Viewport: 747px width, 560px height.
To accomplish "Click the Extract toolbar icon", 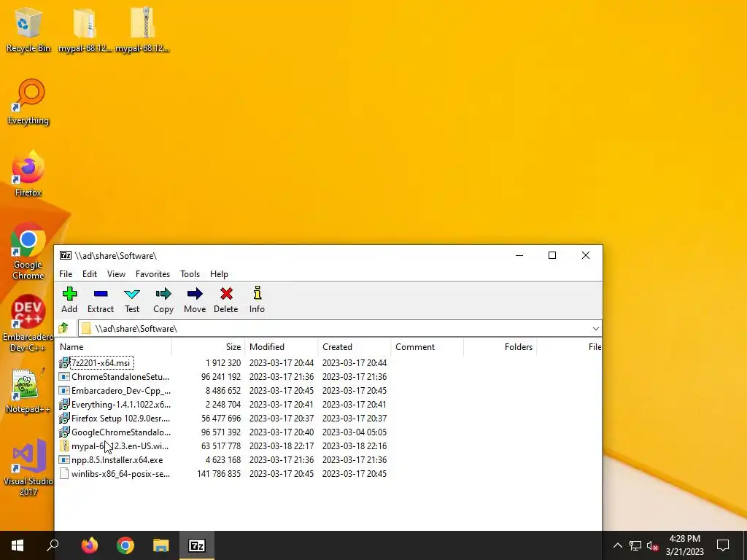I will coord(101,300).
